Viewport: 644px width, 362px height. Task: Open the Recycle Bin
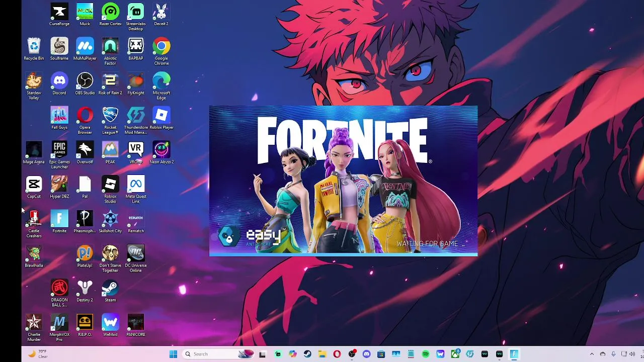[x=34, y=49]
